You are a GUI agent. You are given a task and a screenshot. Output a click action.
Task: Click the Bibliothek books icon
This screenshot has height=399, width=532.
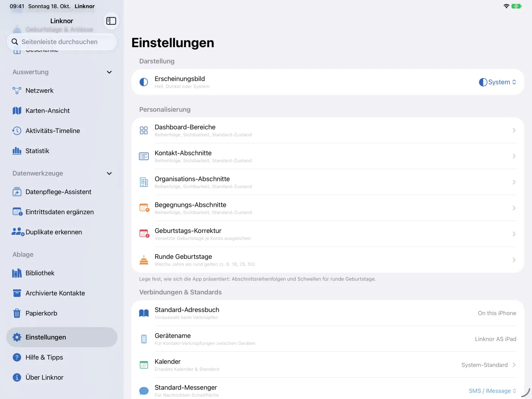click(x=17, y=273)
